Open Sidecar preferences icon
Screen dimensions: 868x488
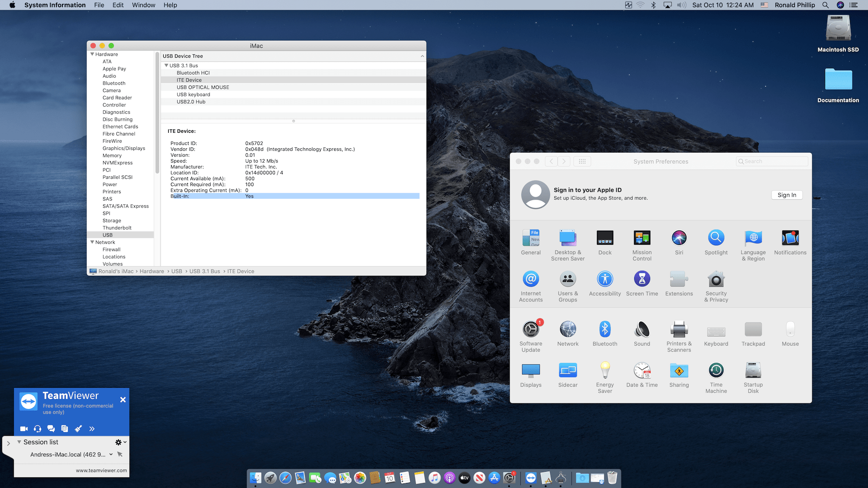(x=567, y=371)
